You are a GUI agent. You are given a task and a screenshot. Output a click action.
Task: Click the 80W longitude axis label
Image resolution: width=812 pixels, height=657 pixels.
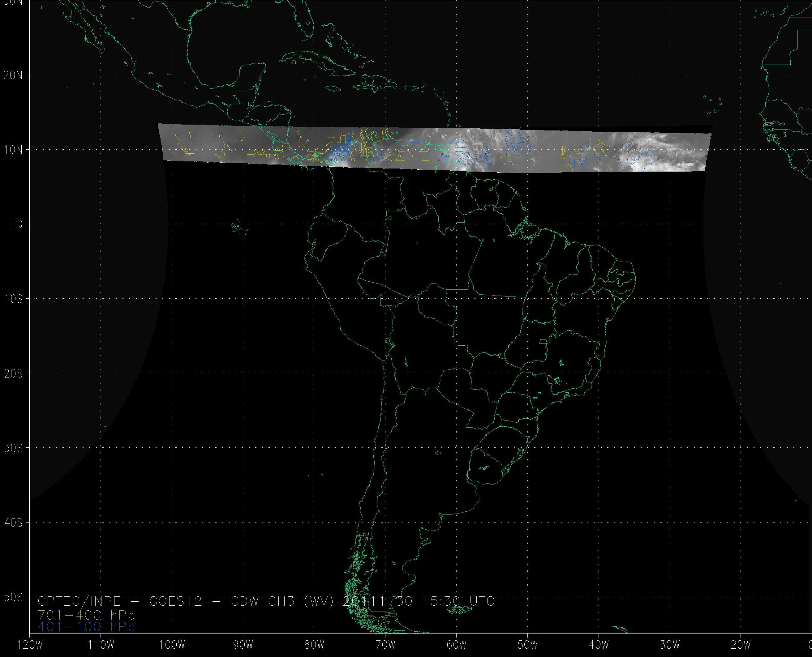pyautogui.click(x=314, y=645)
